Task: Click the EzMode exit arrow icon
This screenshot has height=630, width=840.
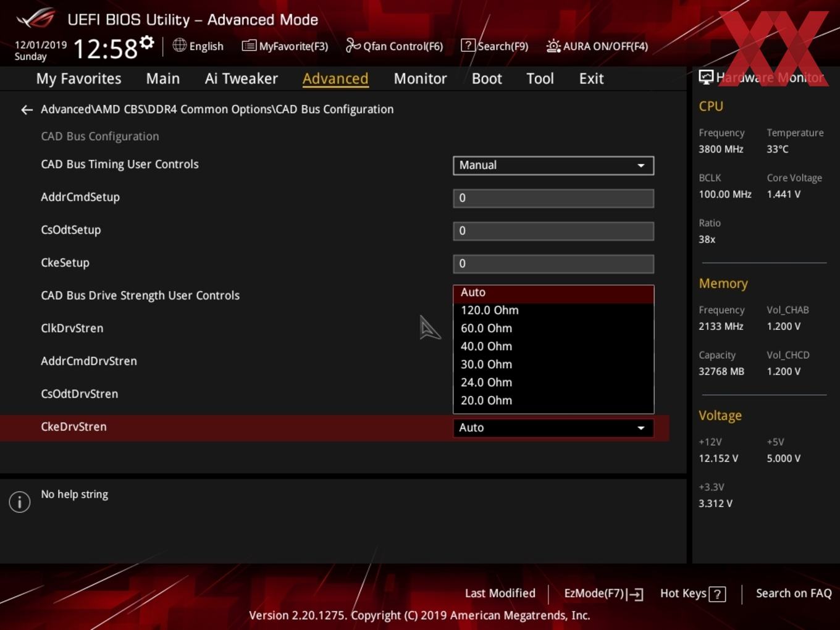Action: (636, 594)
